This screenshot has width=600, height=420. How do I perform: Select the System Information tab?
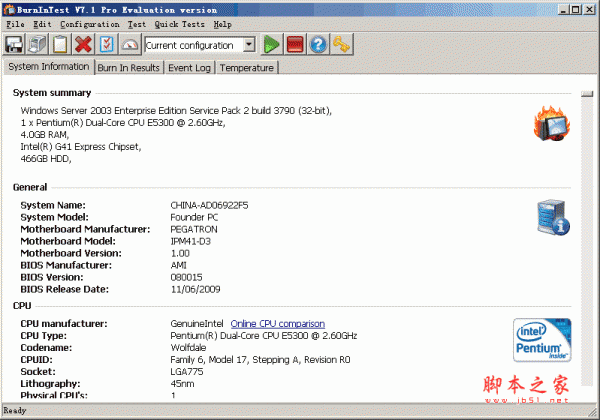(49, 67)
